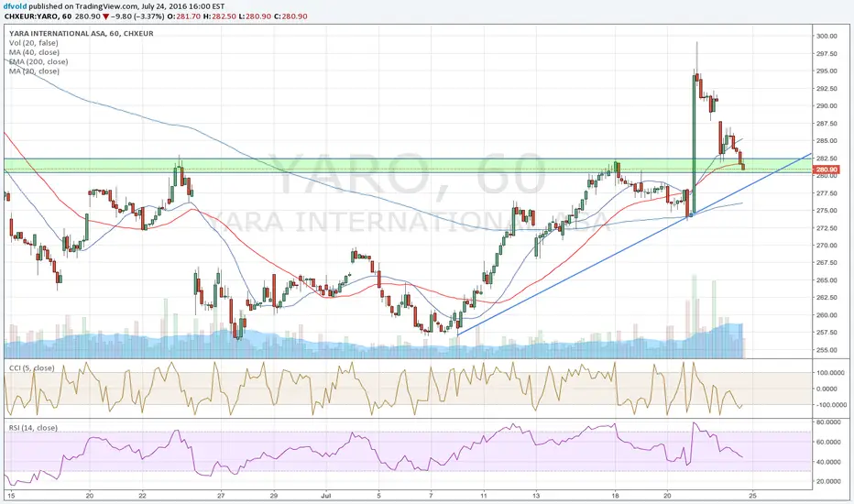Click the 277.50 price axis label
This screenshot has width=854, height=504.
tap(827, 192)
